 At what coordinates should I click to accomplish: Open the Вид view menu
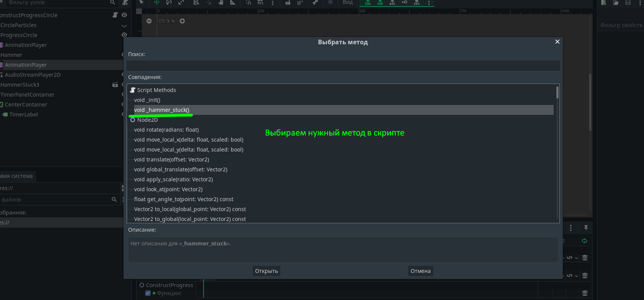(x=348, y=2)
